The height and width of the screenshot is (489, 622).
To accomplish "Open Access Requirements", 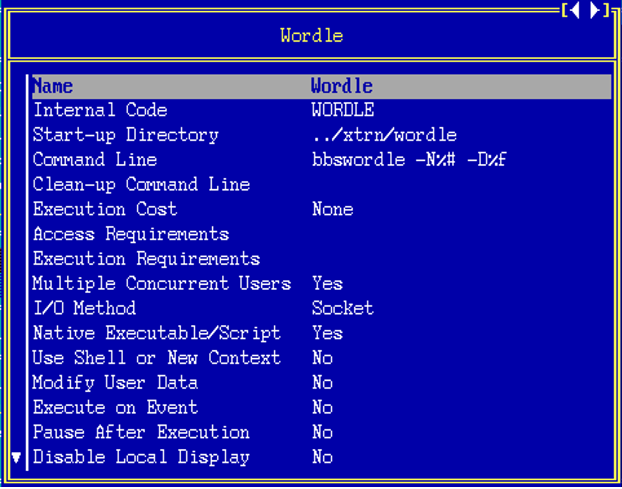I will [x=321, y=234].
